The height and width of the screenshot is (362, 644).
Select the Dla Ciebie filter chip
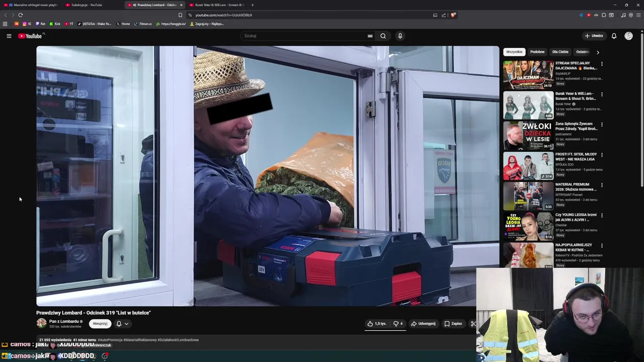560,52
